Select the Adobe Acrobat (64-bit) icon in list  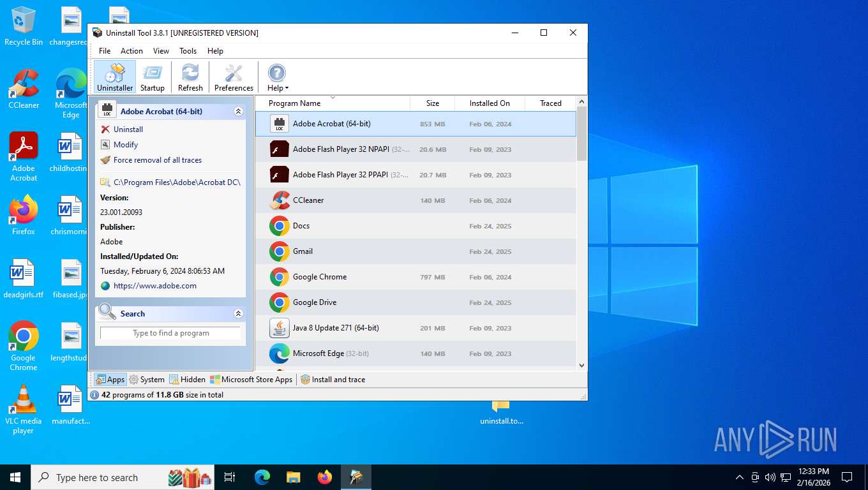[x=280, y=124]
